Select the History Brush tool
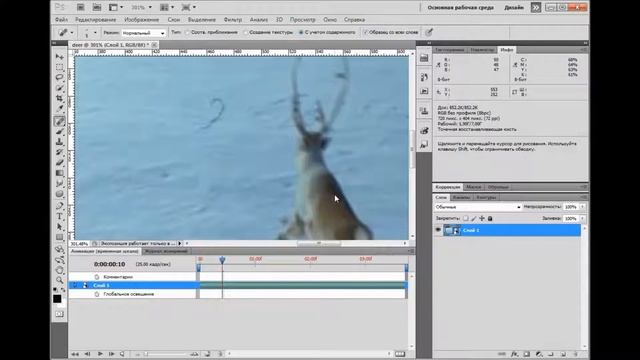Image resolution: width=640 pixels, height=360 pixels. (60, 153)
